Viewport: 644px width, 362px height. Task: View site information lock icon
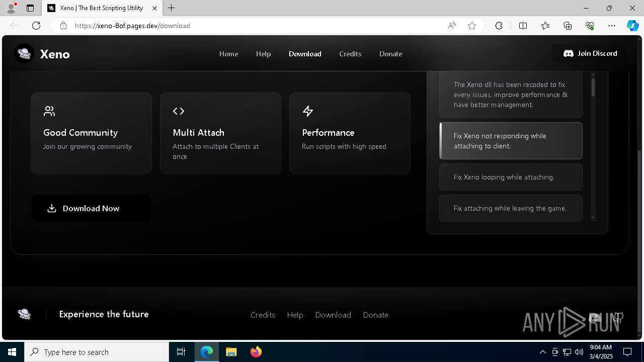tap(63, 26)
